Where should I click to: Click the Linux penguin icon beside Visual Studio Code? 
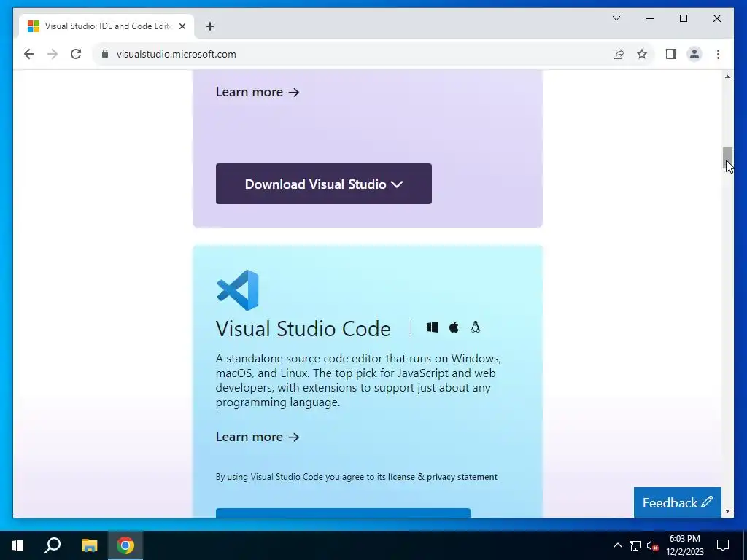(475, 327)
